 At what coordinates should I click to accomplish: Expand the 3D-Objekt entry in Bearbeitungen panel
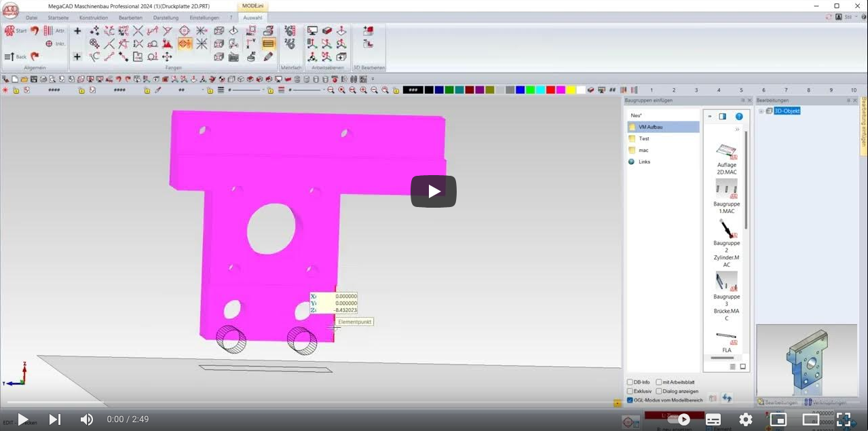tap(761, 111)
